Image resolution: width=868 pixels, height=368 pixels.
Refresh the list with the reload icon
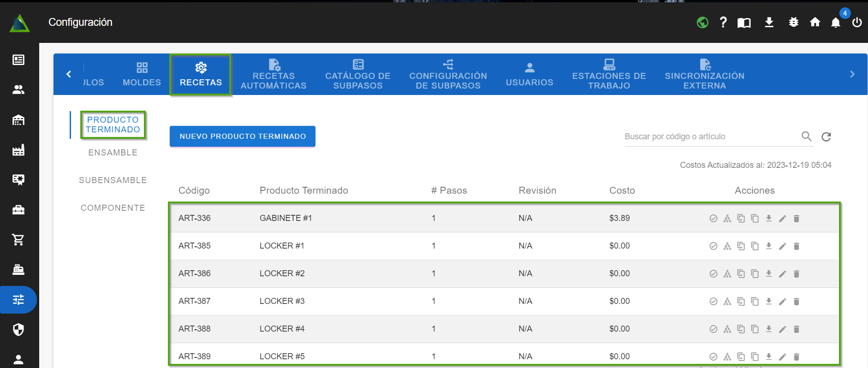point(826,137)
